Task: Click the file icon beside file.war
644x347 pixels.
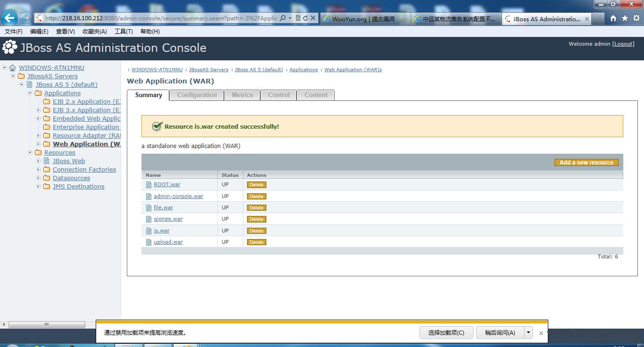Action: (x=149, y=208)
